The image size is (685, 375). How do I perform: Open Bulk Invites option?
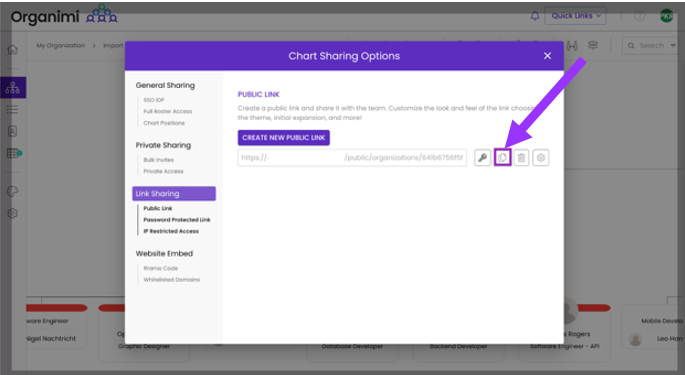coord(158,160)
